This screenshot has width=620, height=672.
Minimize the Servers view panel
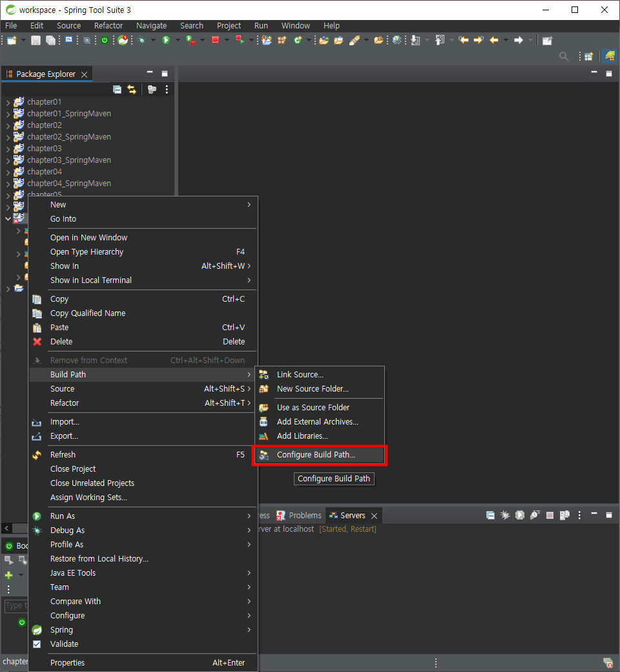[594, 514]
